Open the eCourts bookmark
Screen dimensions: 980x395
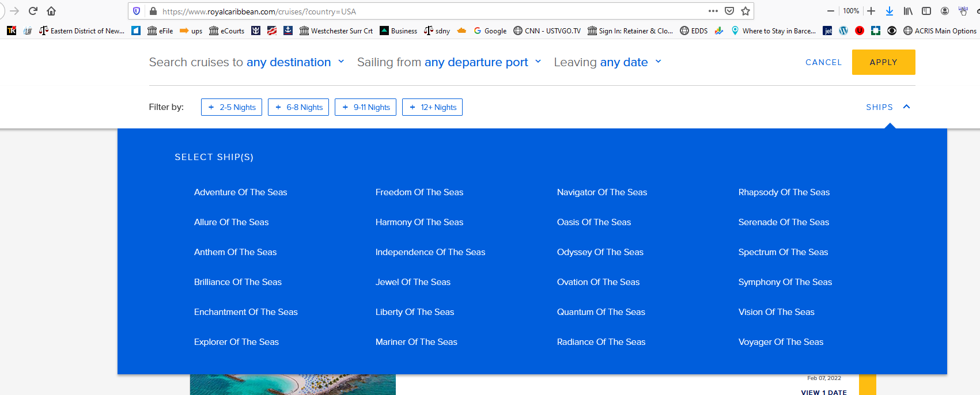[226, 31]
